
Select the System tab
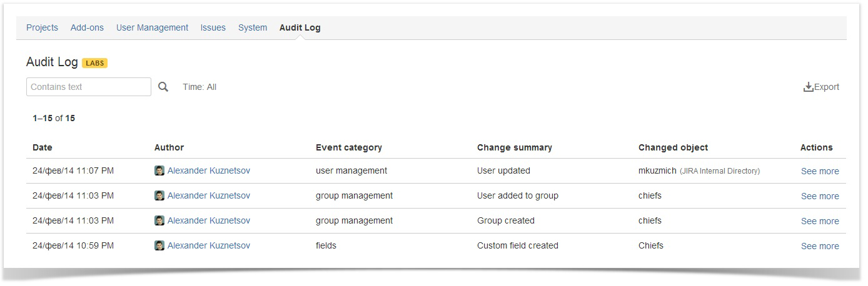(253, 27)
